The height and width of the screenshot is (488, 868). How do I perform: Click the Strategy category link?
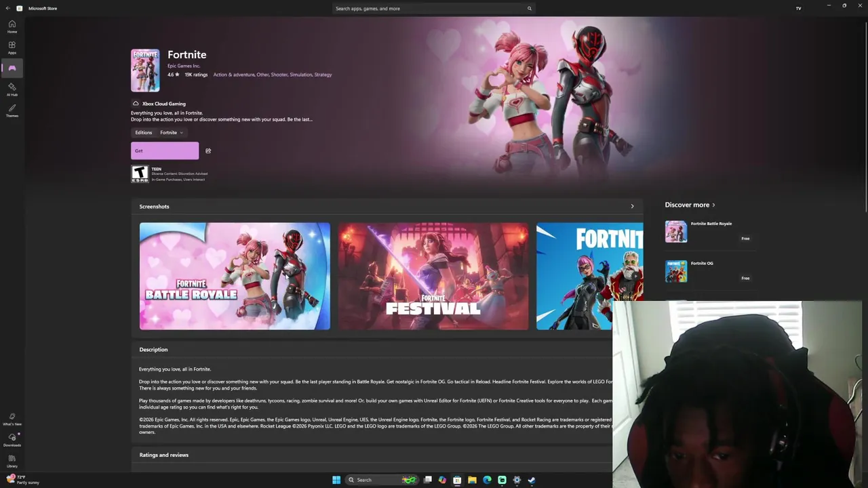[x=323, y=75]
